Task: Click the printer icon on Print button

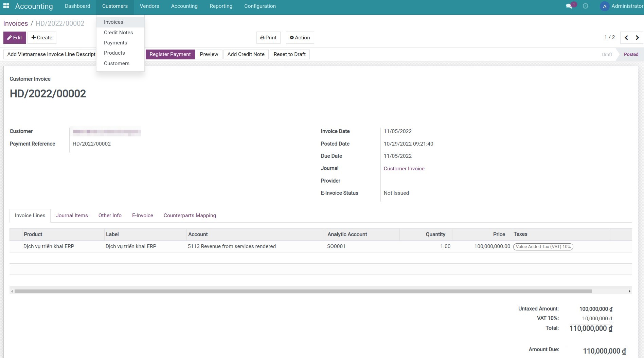Action: (x=262, y=37)
